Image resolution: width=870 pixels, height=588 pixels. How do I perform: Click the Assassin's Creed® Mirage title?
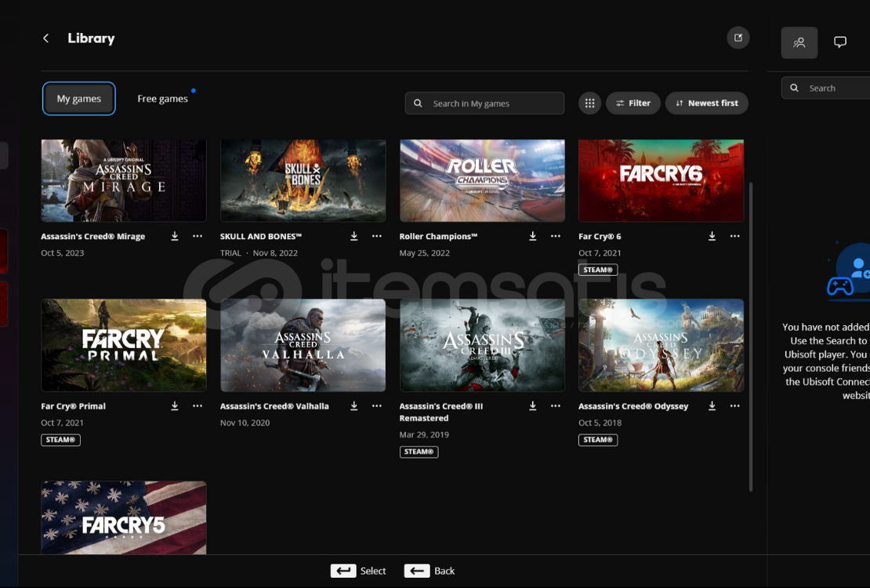coord(92,237)
